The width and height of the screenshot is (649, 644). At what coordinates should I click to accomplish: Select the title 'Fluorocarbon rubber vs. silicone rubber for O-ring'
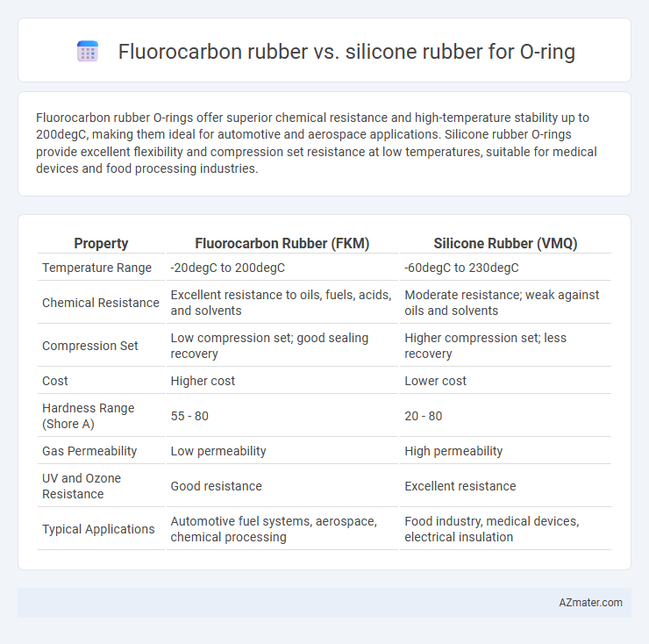[x=346, y=52]
